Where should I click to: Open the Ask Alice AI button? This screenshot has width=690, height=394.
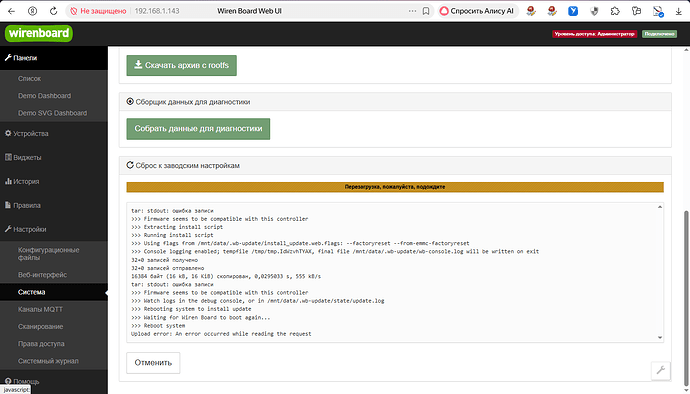click(477, 11)
